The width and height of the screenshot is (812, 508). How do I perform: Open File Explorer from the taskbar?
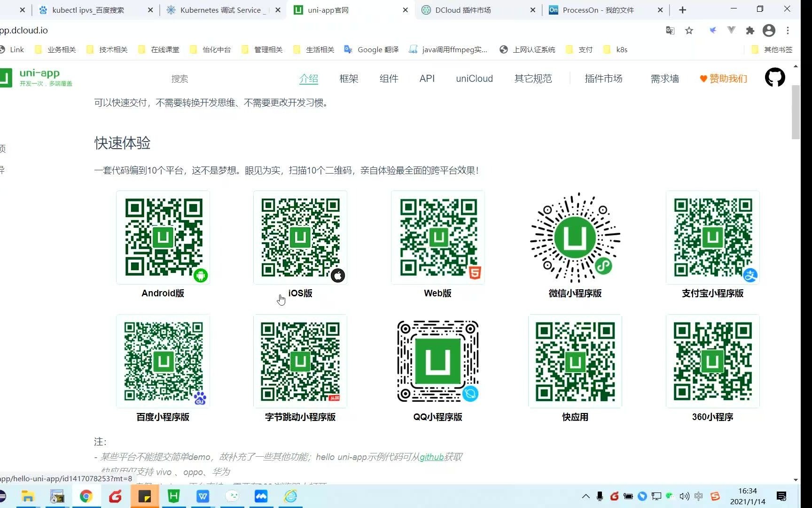click(28, 496)
